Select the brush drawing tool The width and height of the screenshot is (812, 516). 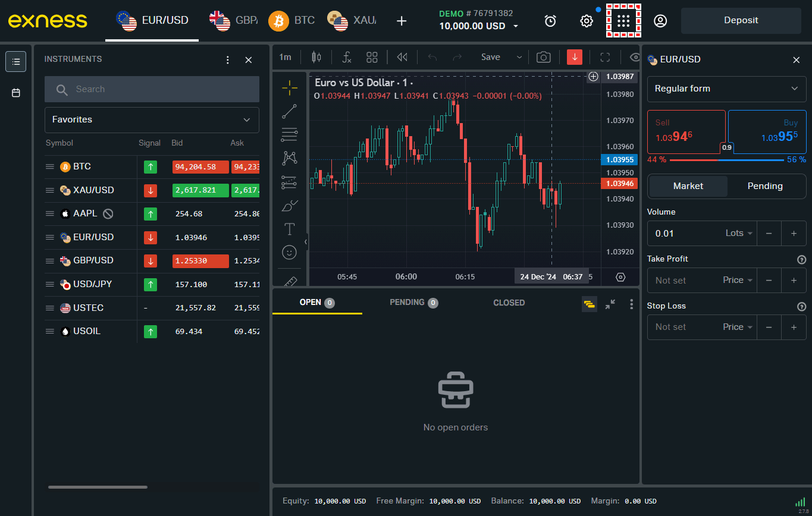click(x=290, y=206)
